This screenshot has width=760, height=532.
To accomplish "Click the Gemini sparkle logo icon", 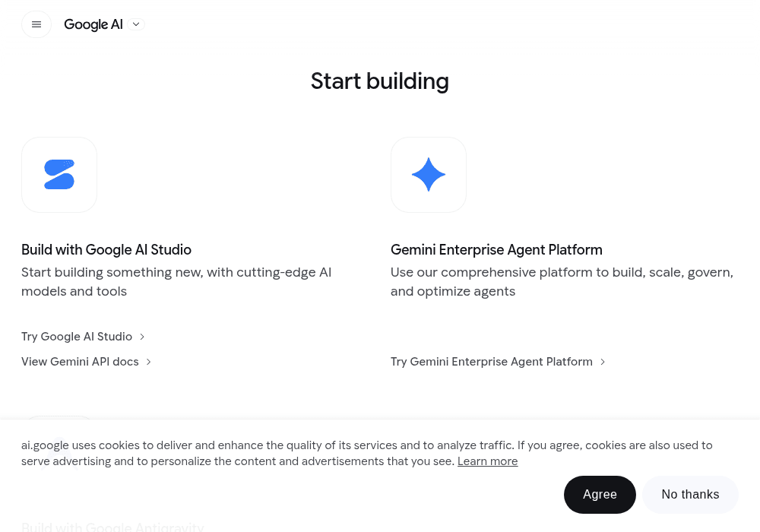I will coord(429,175).
